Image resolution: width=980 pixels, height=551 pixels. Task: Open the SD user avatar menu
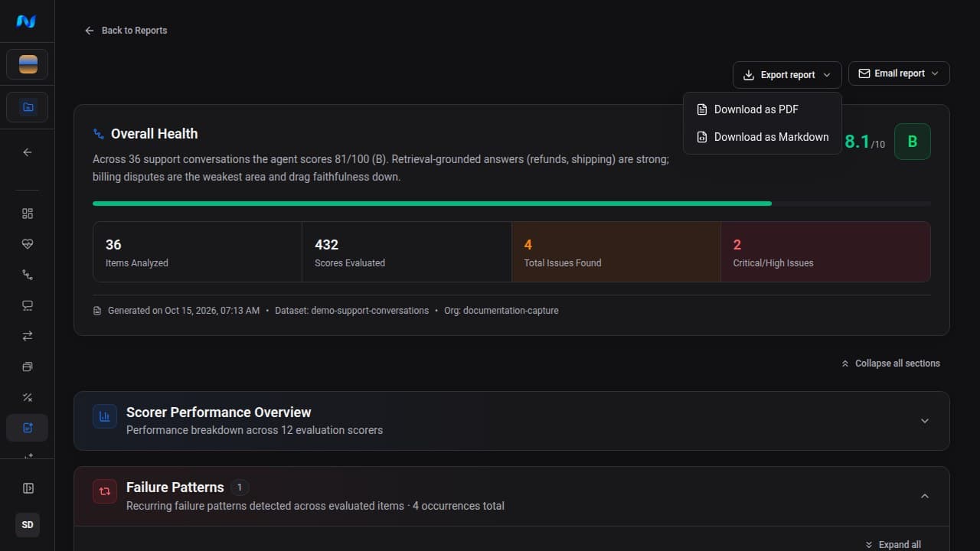pos(28,525)
